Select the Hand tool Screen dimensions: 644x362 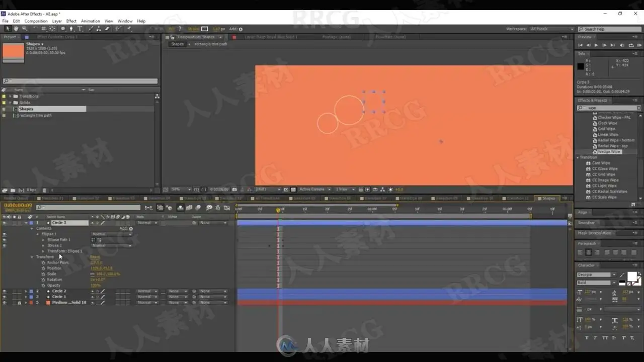click(16, 29)
